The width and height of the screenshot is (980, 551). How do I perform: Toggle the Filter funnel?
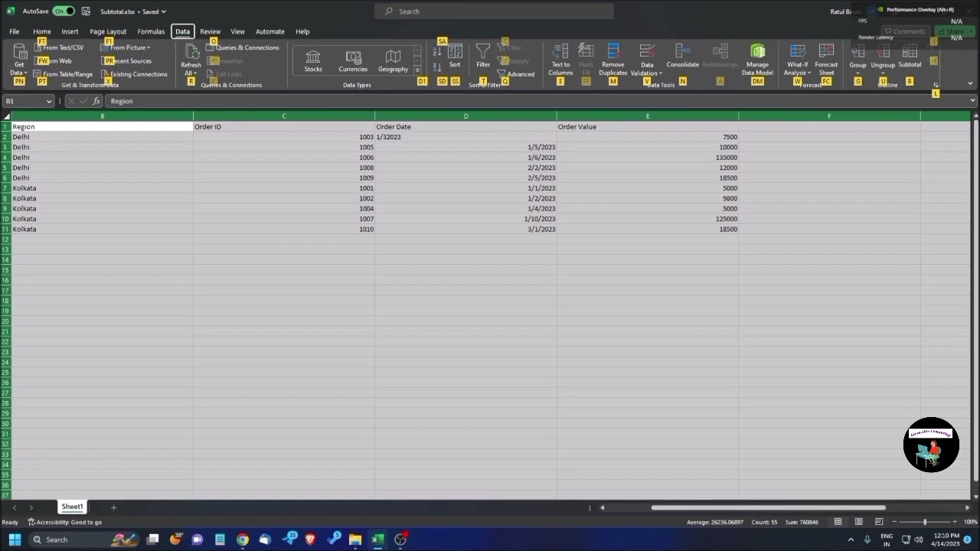[483, 56]
